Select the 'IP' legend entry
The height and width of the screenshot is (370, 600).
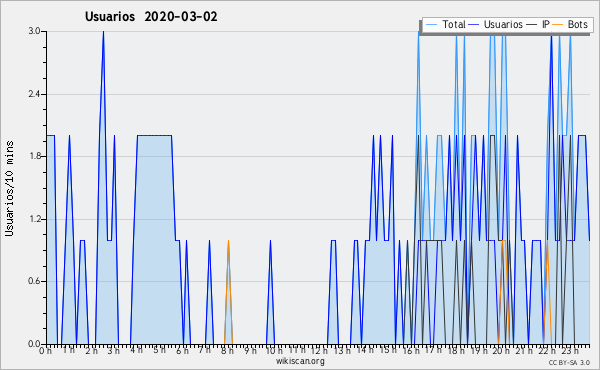click(x=546, y=24)
